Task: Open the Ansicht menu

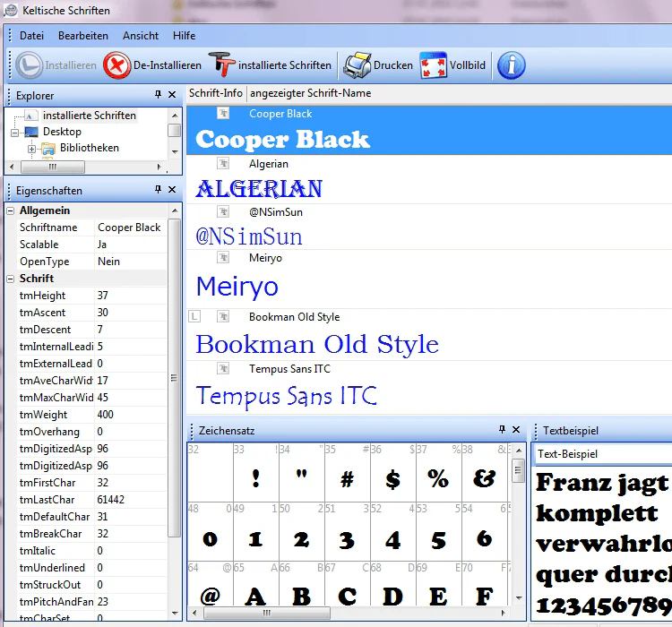Action: 141,36
